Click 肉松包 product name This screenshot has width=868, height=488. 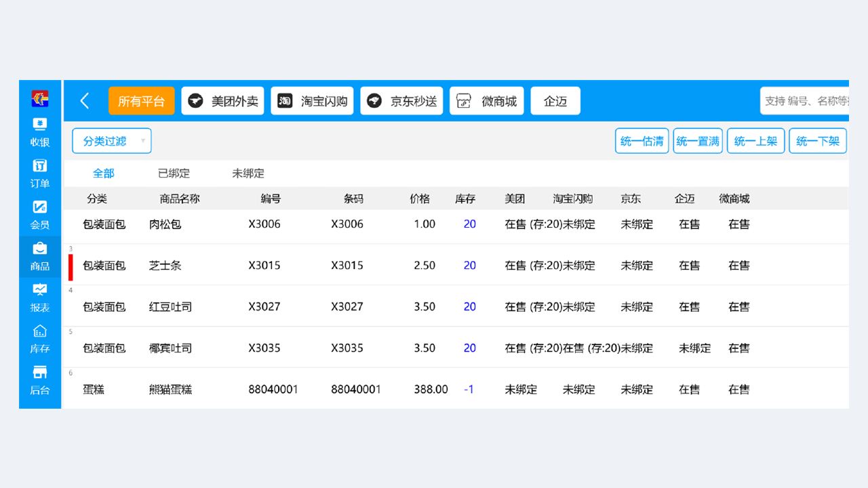[x=165, y=224]
